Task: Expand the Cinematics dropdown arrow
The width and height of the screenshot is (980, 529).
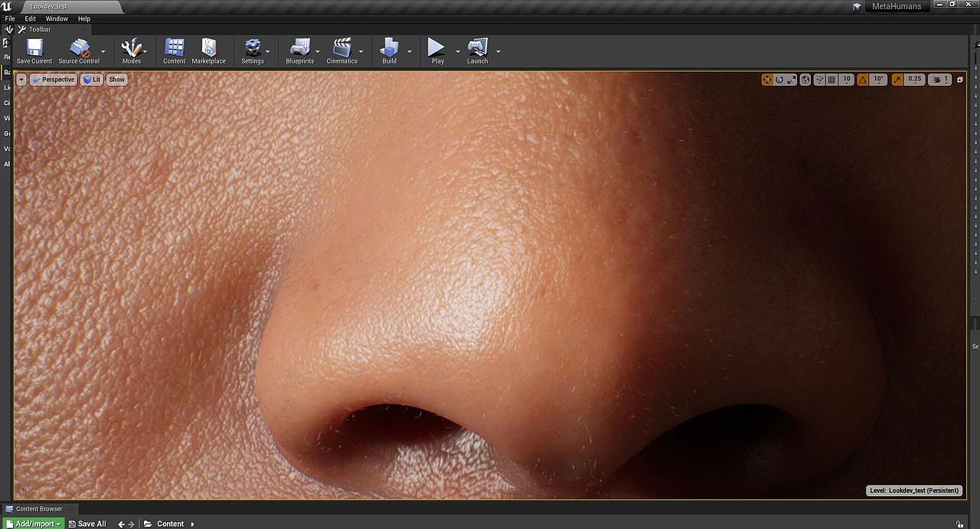Action: [x=362, y=52]
